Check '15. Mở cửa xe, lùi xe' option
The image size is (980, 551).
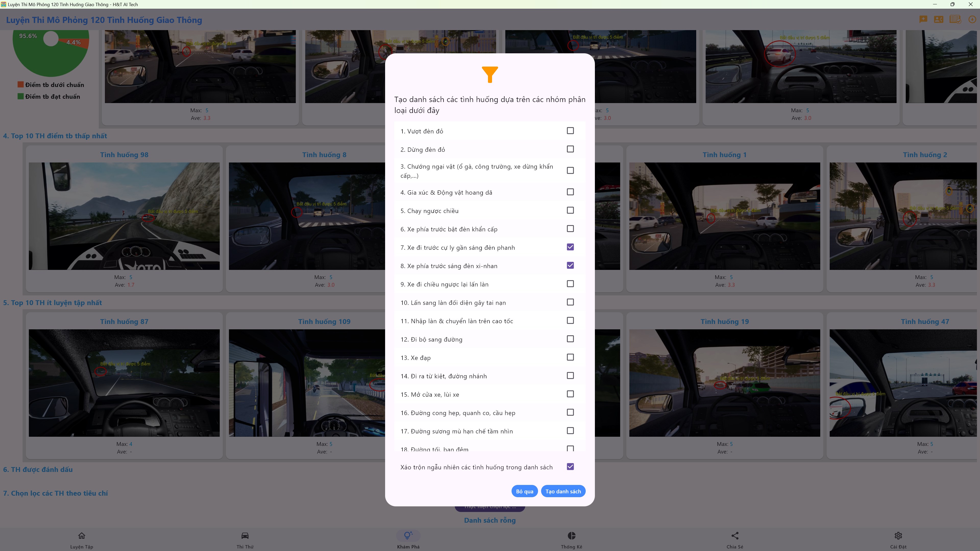tap(570, 394)
